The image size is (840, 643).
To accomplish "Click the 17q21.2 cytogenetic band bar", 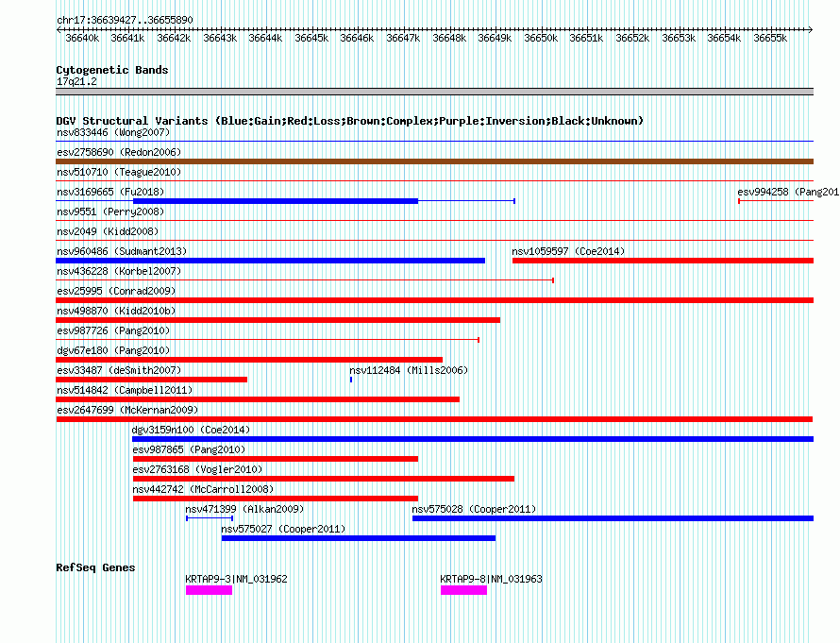I will (434, 92).
